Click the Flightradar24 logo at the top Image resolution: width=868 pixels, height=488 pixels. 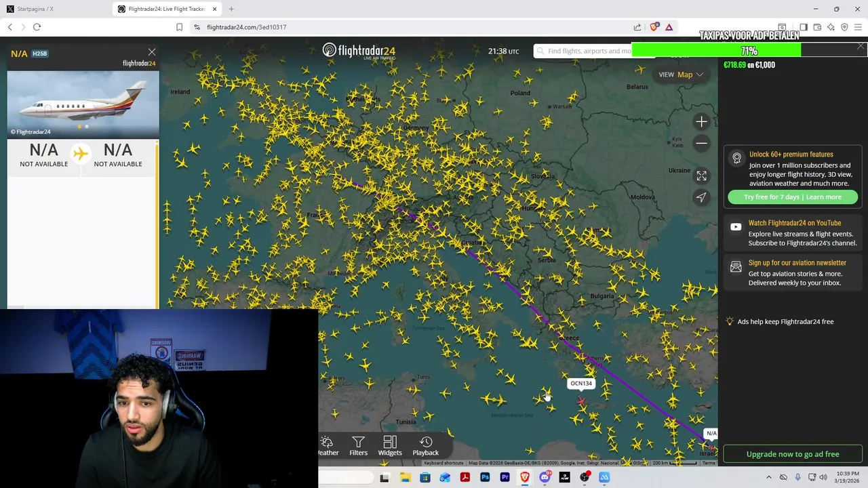point(359,51)
